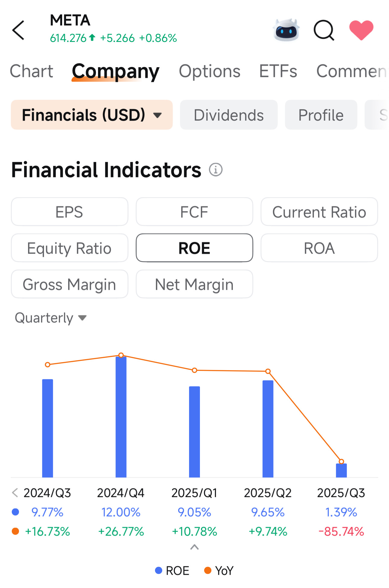Tap the search magnifier icon
Image resolution: width=389 pixels, height=588 pixels.
324,30
